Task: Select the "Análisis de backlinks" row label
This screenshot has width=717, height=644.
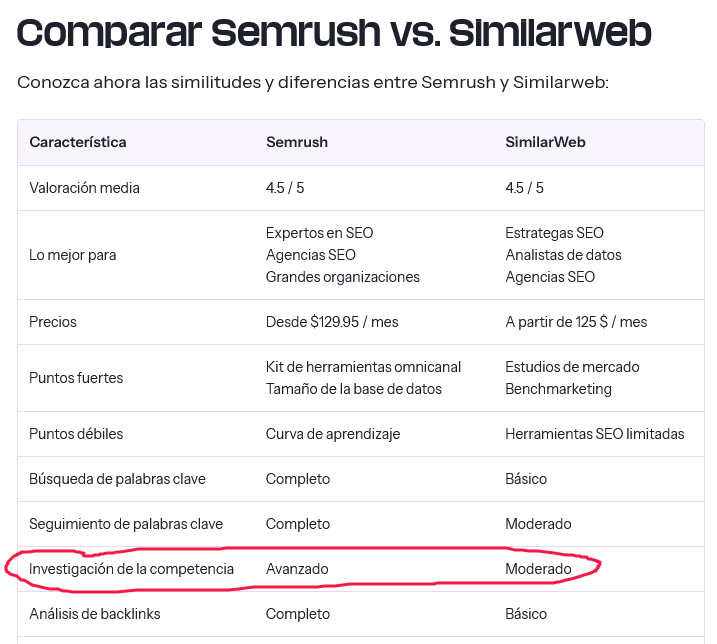Action: 95,613
